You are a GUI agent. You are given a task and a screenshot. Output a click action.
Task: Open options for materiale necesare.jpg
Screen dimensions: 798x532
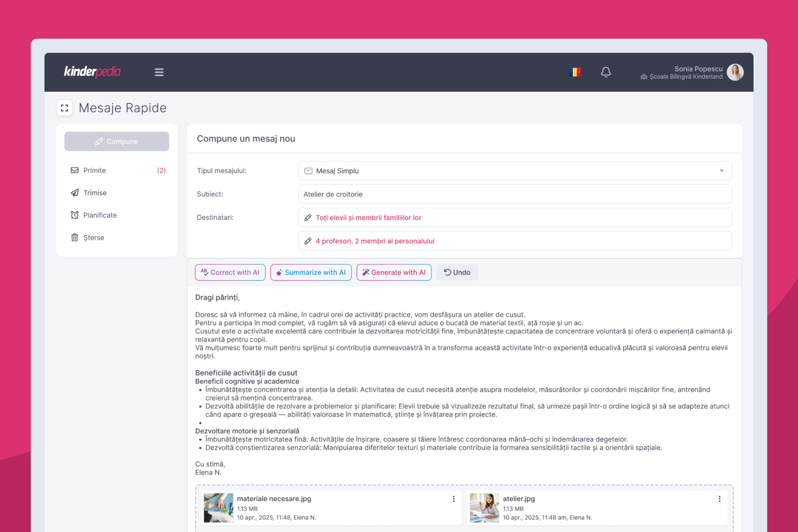coord(453,499)
